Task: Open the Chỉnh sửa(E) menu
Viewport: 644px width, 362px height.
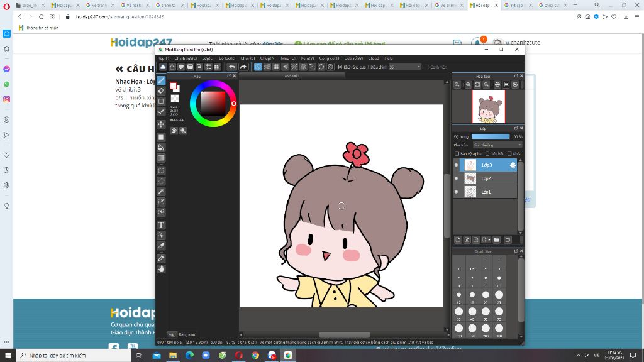Action: click(186, 58)
